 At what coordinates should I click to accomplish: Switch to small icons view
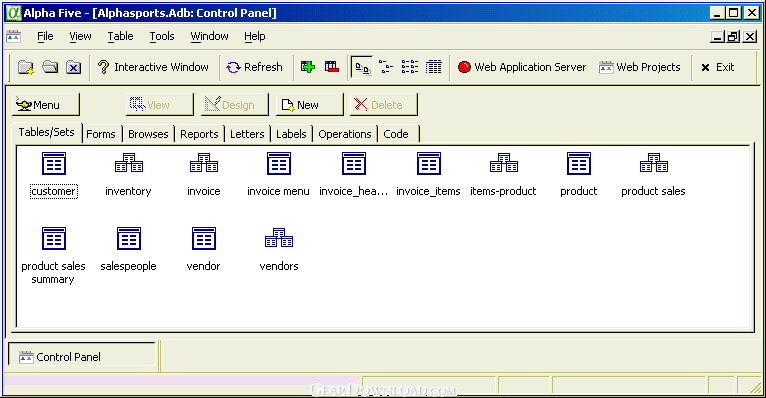point(386,67)
